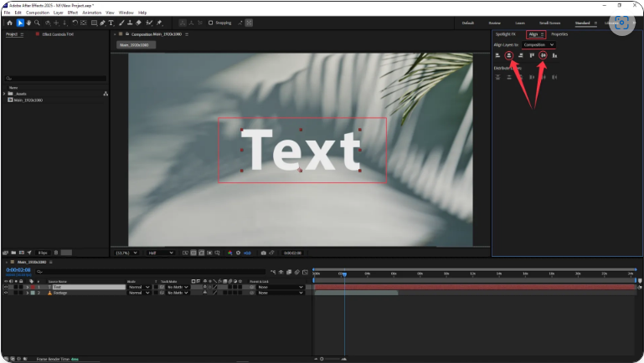This screenshot has width=644, height=363.
Task: Select the Pen tool
Action: (103, 23)
